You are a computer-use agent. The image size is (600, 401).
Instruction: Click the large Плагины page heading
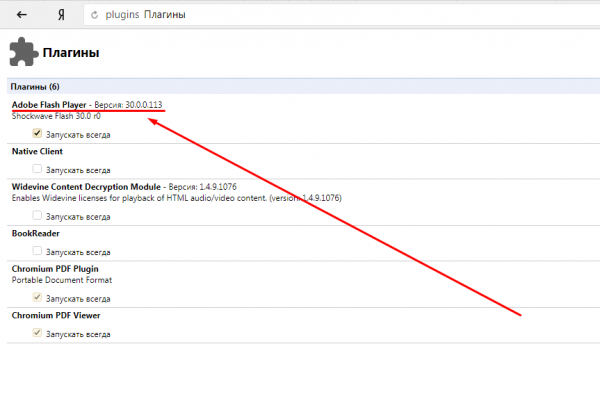pyautogui.click(x=71, y=53)
